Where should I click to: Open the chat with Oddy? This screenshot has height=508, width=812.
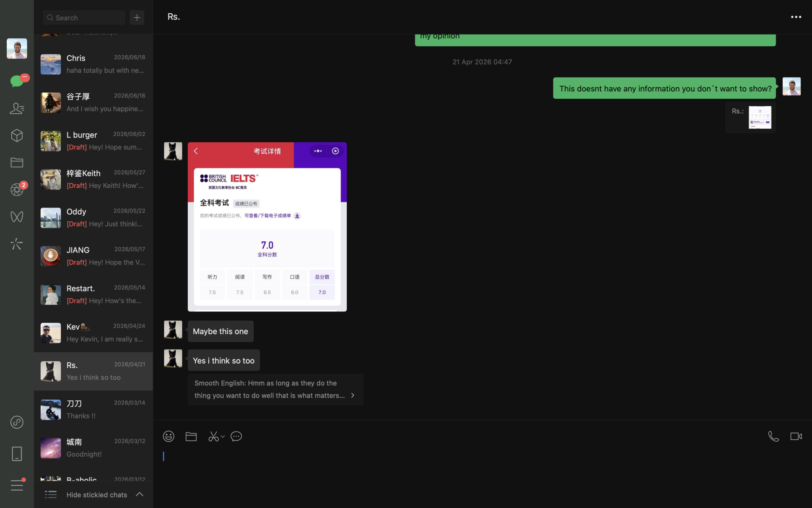[93, 218]
